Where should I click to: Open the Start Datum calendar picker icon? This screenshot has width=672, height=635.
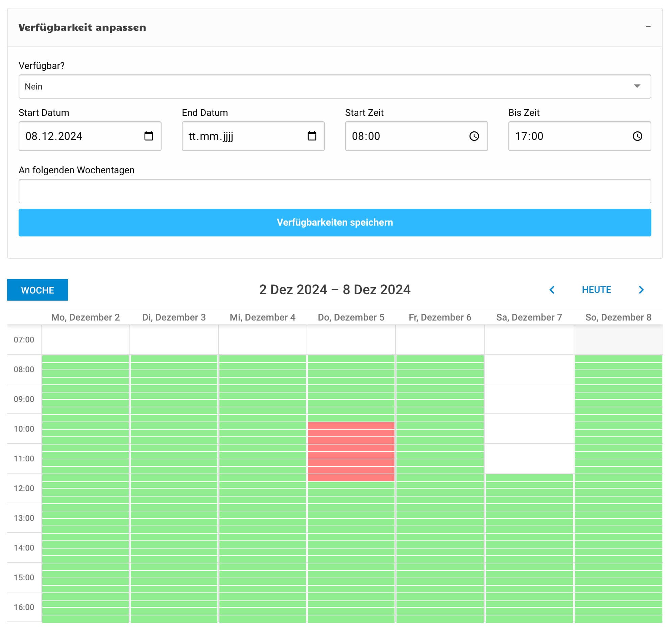coord(148,136)
